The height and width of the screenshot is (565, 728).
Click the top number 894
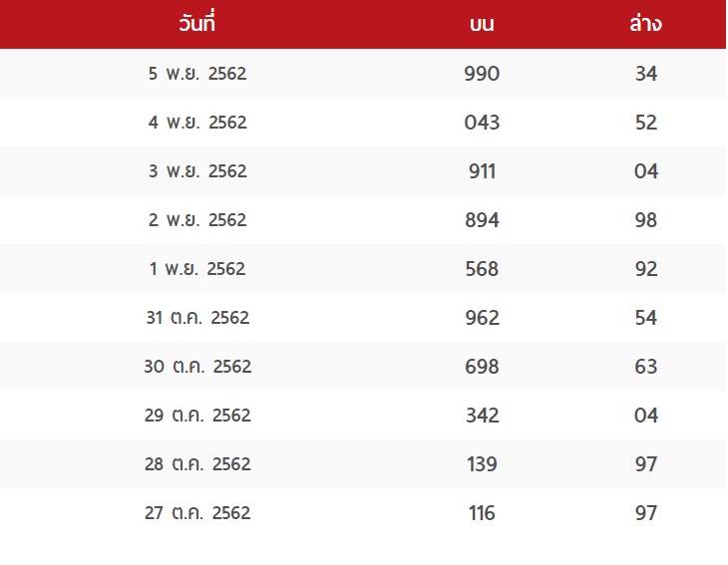click(482, 220)
